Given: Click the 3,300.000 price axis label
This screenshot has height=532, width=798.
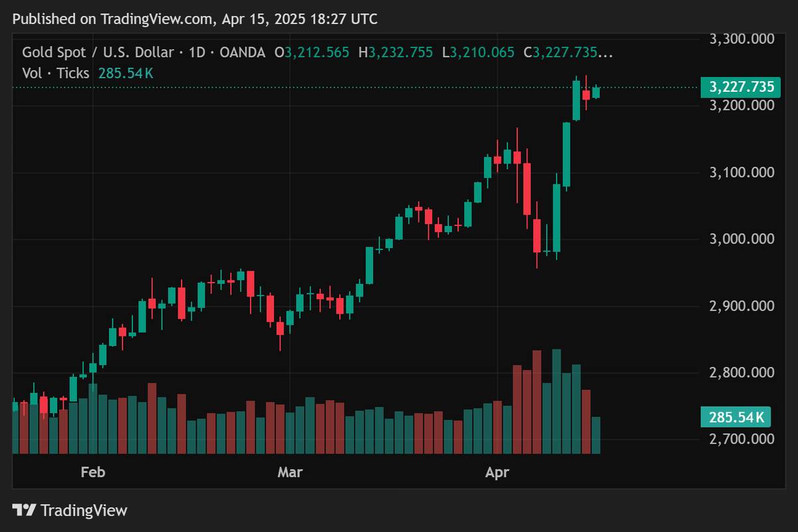Looking at the screenshot, I should click(742, 39).
